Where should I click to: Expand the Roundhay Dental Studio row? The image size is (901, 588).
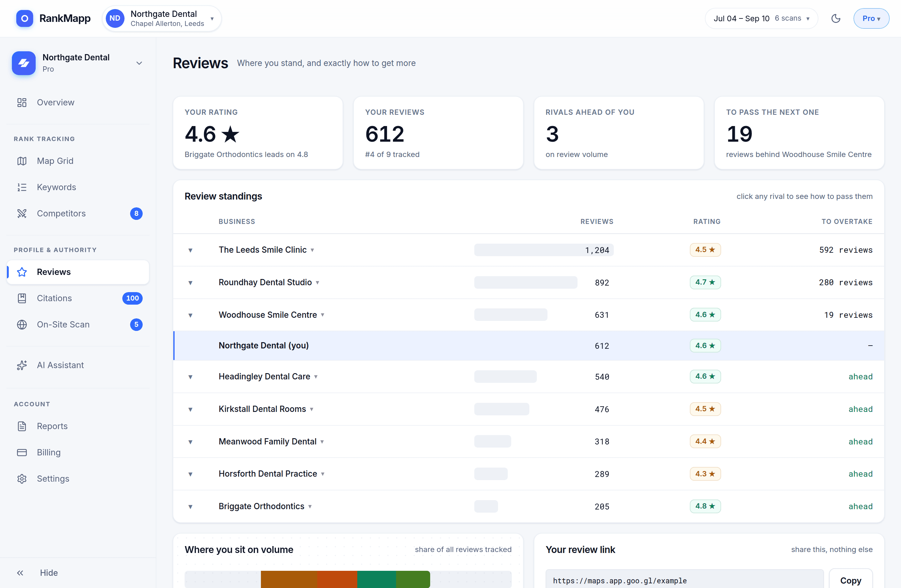pos(191,283)
